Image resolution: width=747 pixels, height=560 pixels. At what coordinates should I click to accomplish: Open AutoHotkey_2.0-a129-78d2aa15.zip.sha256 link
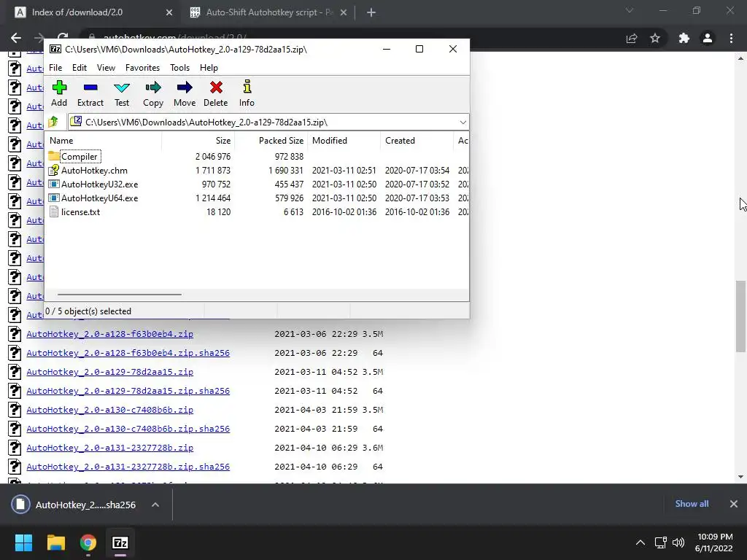point(128,391)
